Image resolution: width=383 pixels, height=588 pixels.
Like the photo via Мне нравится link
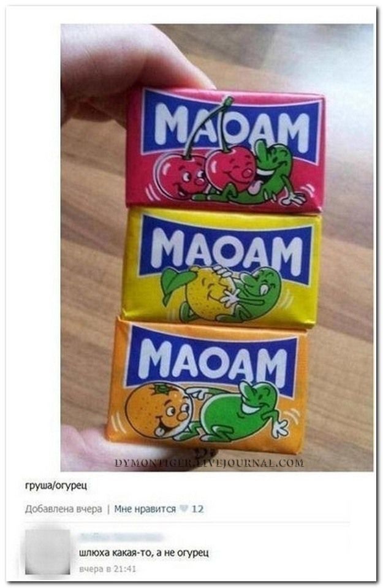pos(145,509)
